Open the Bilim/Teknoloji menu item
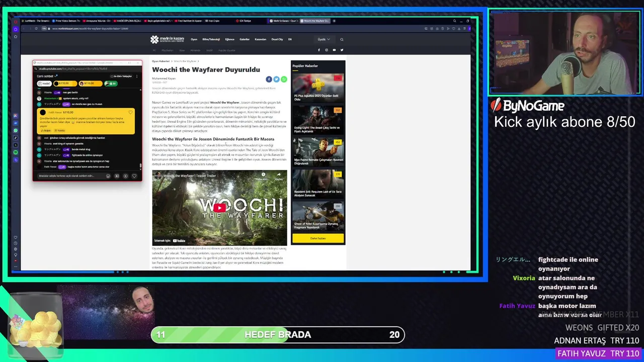 click(x=211, y=39)
